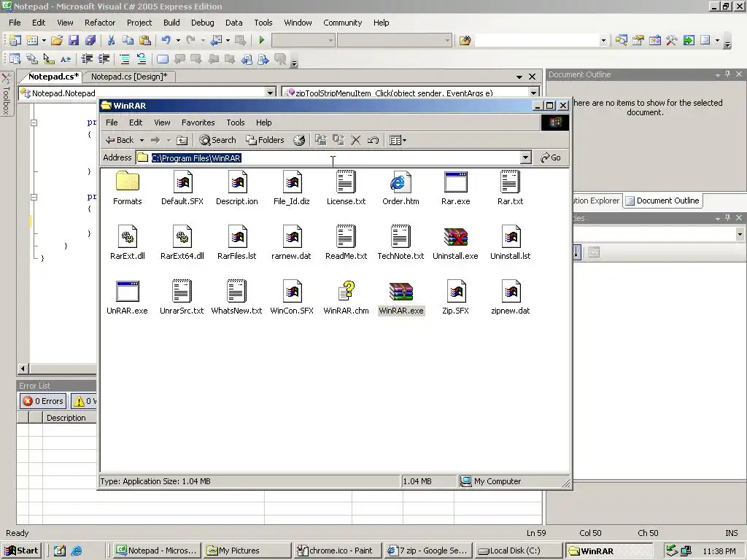Viewport: 747px width, 560px height.
Task: Expand the Address bar dropdown arrow
Action: tap(525, 157)
